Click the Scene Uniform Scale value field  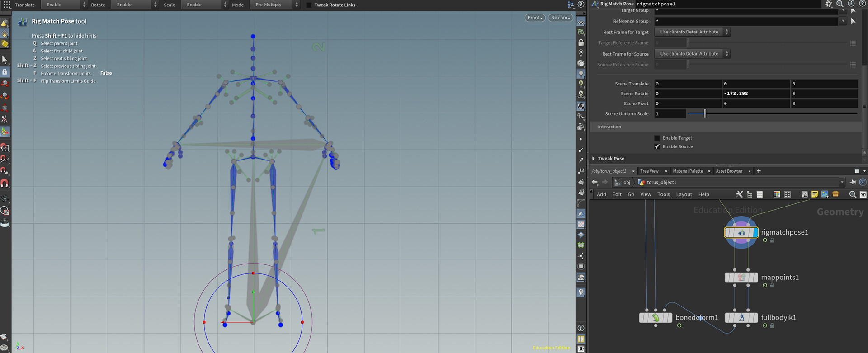[670, 114]
